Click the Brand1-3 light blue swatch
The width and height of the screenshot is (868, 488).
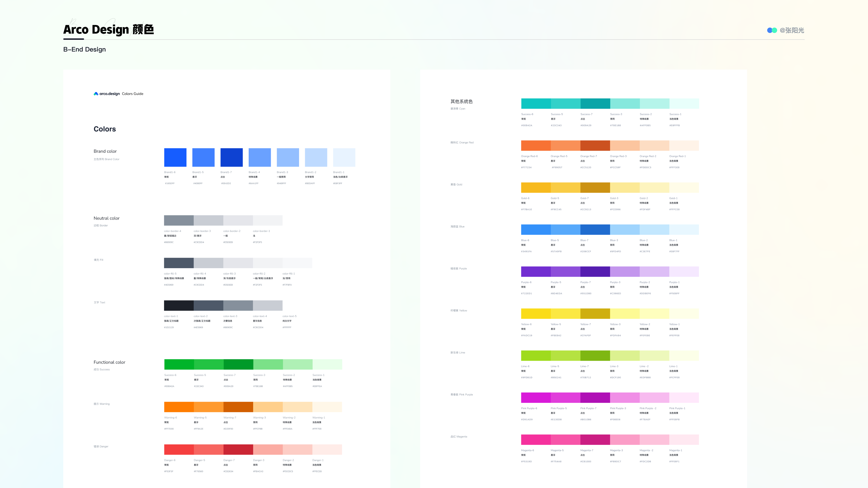coord(288,157)
